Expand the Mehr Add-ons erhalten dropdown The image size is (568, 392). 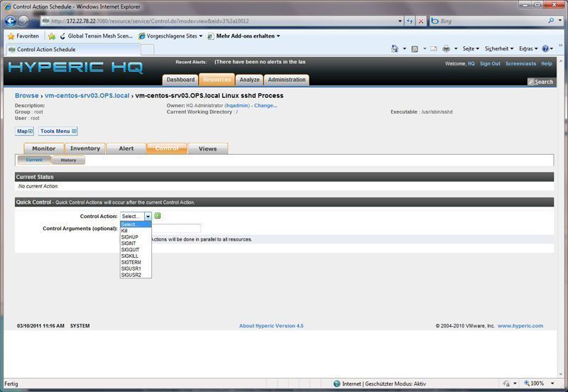[x=278, y=36]
